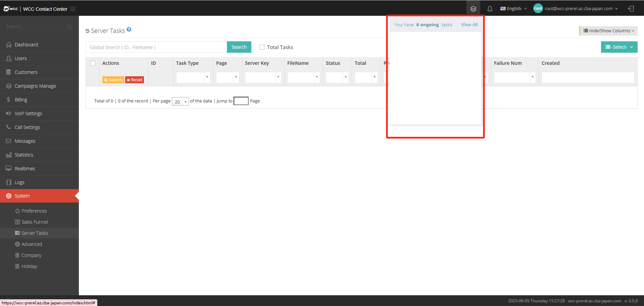Image resolution: width=644 pixels, height=306 pixels.
Task: Click the System gear icon
Action: [x=9, y=196]
